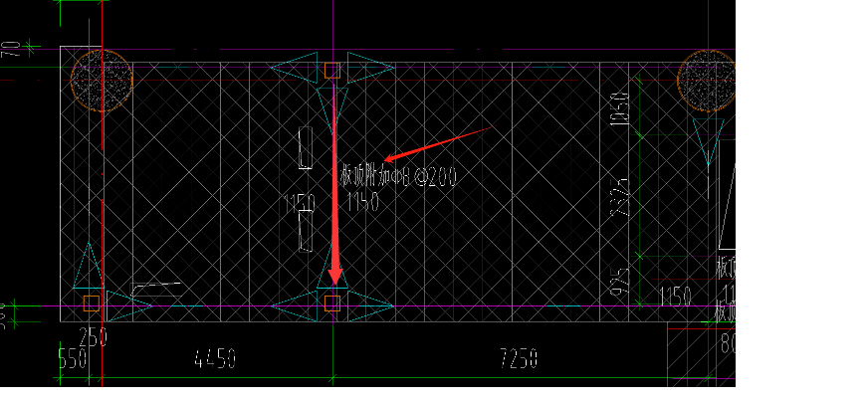Click the left-pointing cyan triangle beside bottom center node
Screen dimensions: 868x403
295,305
